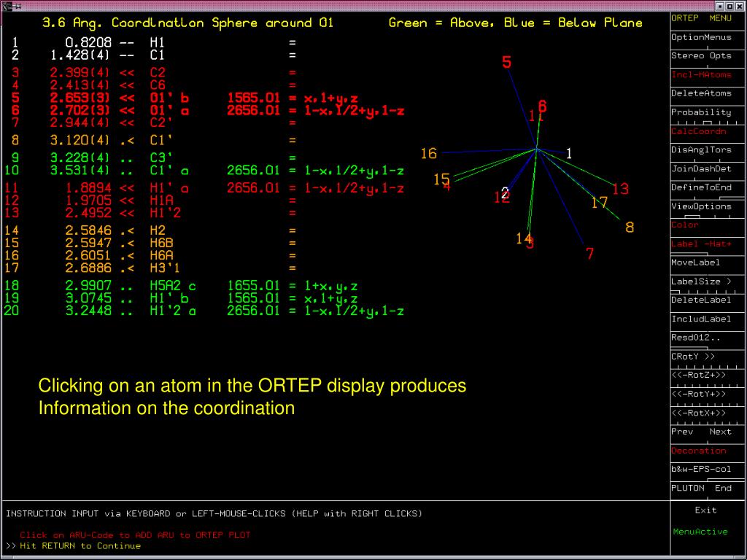Select the C2 row with distance 2.399(4)

[x=155, y=73]
